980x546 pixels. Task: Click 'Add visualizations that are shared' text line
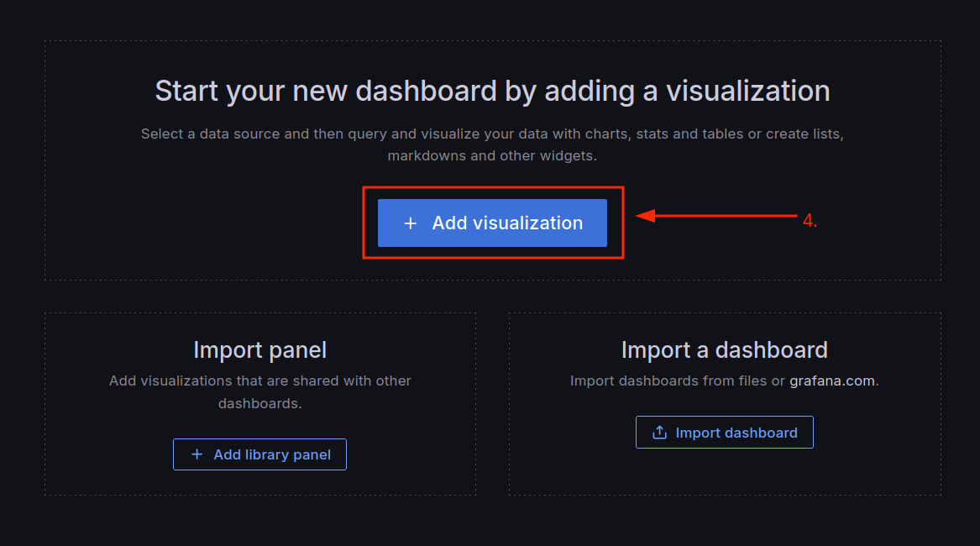coord(260,381)
